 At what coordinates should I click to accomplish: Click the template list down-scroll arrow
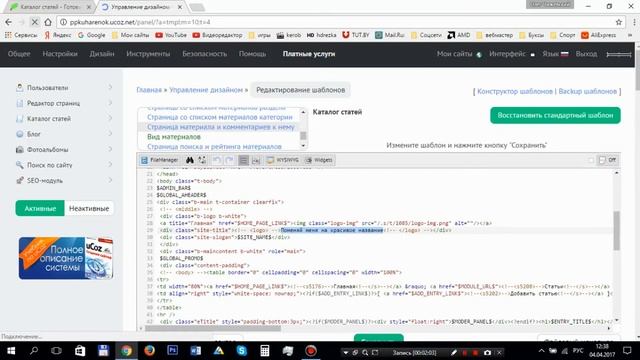(x=303, y=146)
